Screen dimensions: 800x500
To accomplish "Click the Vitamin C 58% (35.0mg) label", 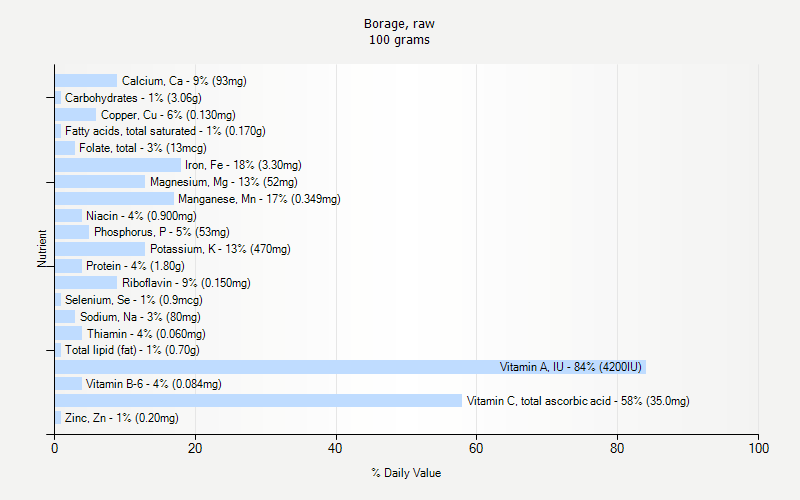I will tap(578, 401).
